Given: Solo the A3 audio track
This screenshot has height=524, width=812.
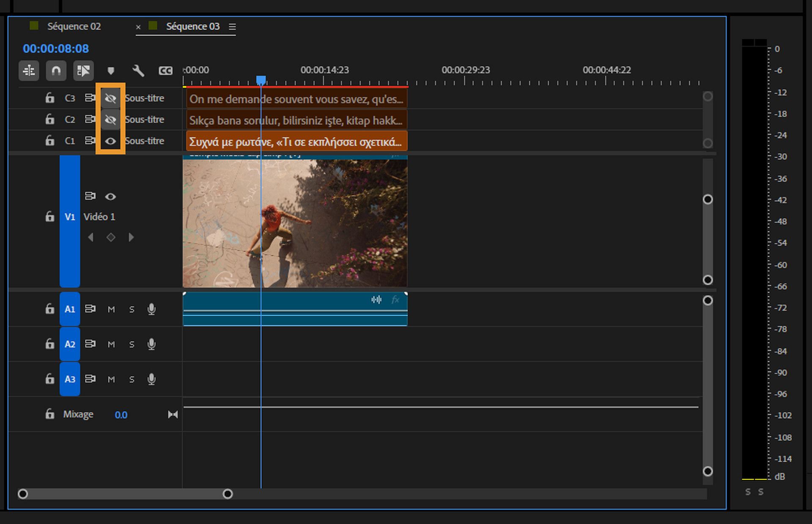Looking at the screenshot, I should coord(132,379).
